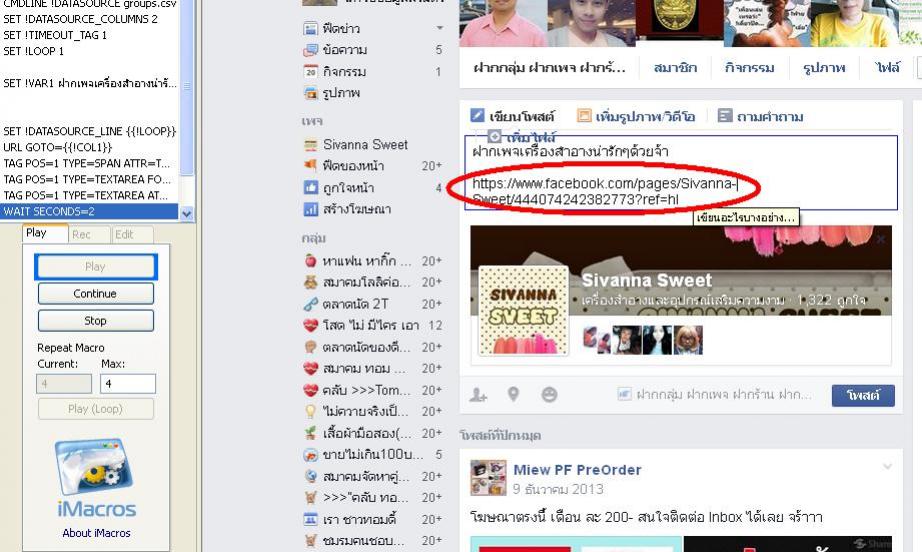
Task: Open the lightbulb icon group ไม่ควายจริงเป็...
Action: (310, 412)
